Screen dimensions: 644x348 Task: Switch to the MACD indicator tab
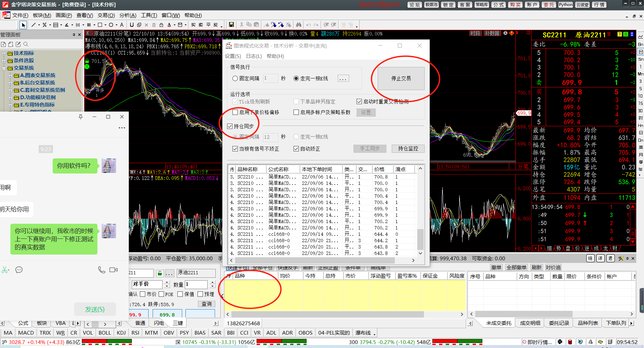click(26, 333)
